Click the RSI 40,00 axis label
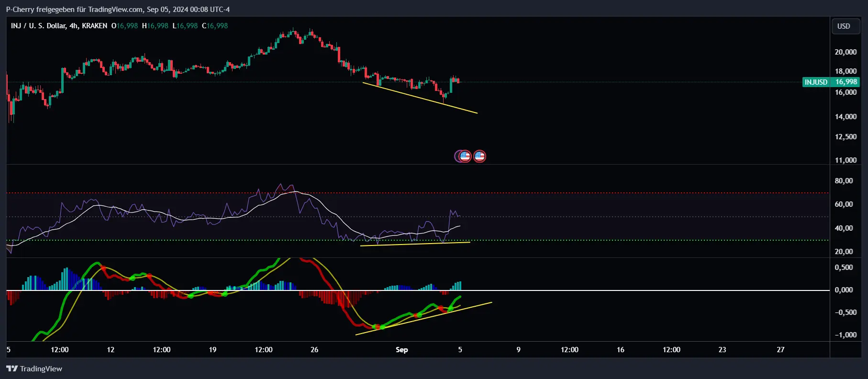The width and height of the screenshot is (868, 379). 844,228
